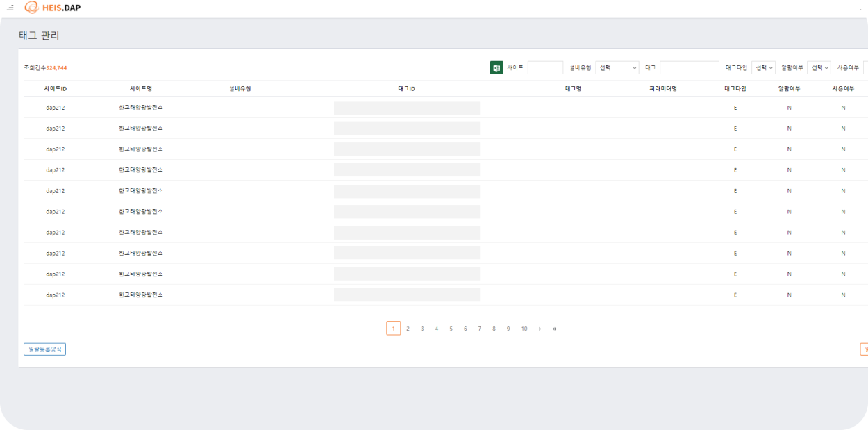This screenshot has height=430, width=868.
Task: Open the 태그타입 select dropdown
Action: tap(763, 67)
